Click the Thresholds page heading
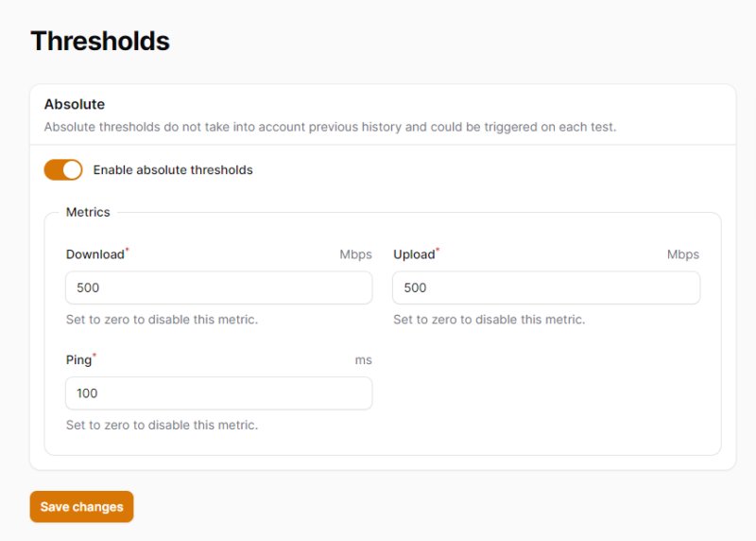This screenshot has height=541, width=756. coord(100,41)
